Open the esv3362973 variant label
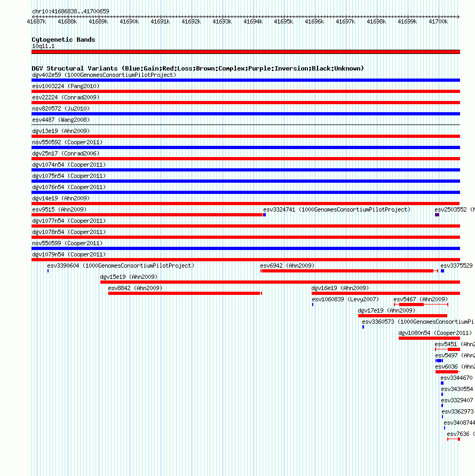Image resolution: width=475 pixels, height=476 pixels. point(458,412)
